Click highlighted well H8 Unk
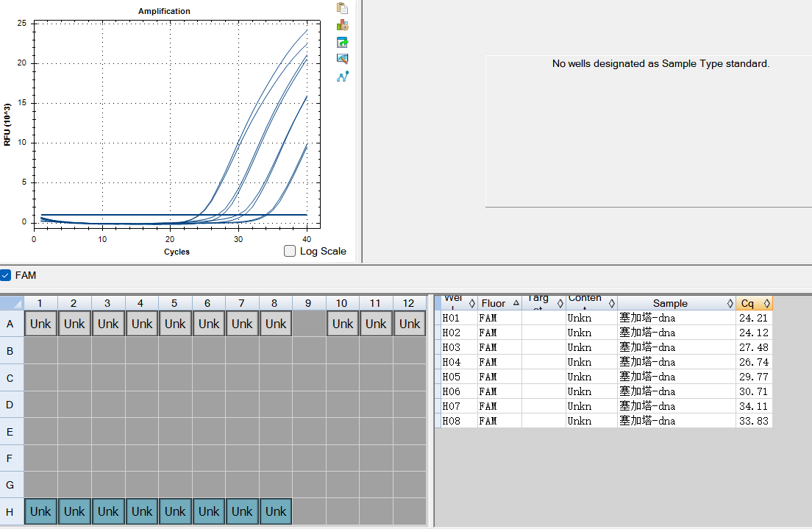The width and height of the screenshot is (812, 529). click(x=276, y=512)
